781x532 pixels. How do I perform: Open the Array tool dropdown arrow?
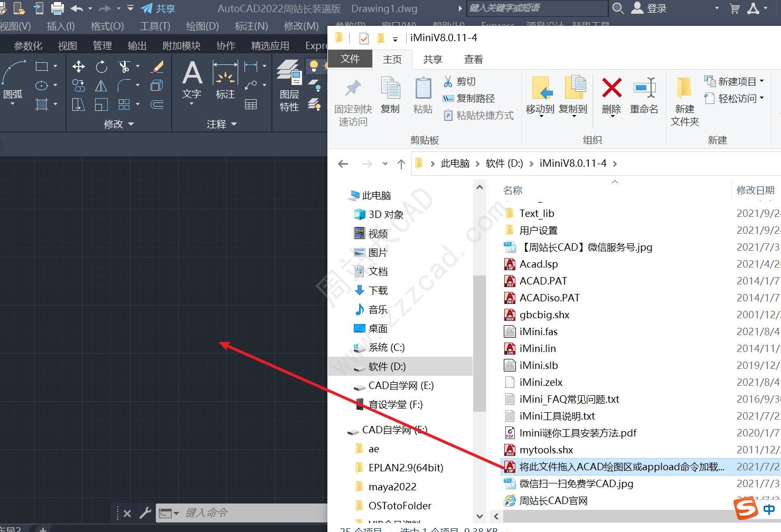coord(138,104)
